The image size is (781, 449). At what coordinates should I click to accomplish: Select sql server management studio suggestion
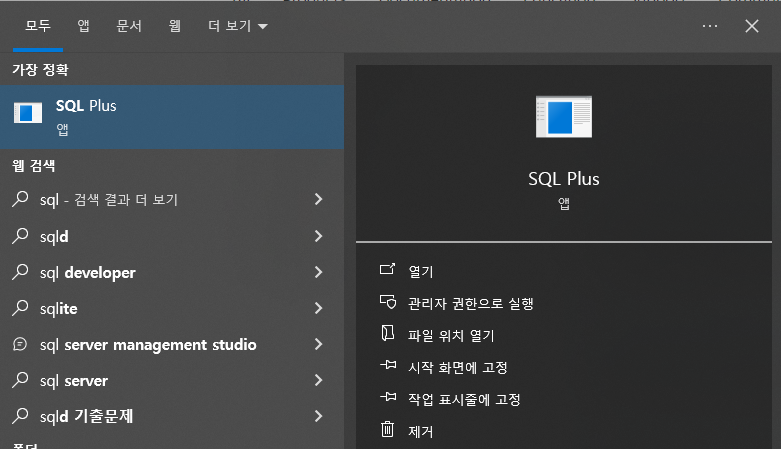pyautogui.click(x=172, y=344)
